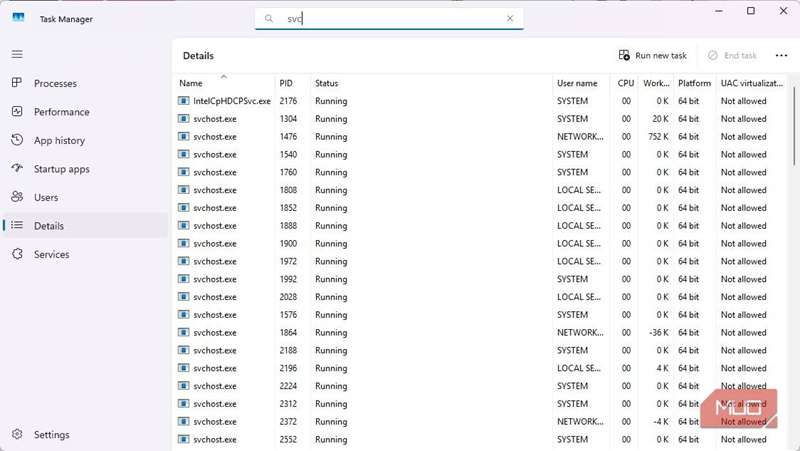
Task: Click icon of svchost.exe PID 1476
Action: [x=183, y=137]
